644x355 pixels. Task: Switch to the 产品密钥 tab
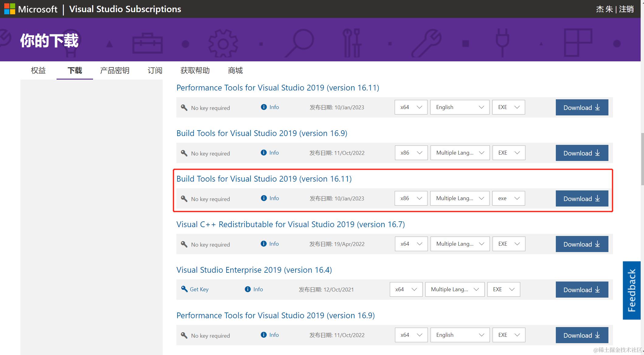click(x=115, y=70)
